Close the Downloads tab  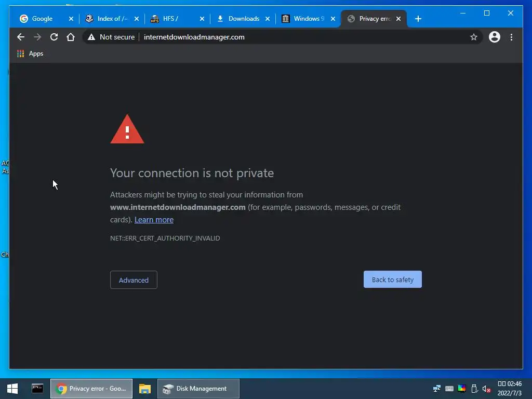268,19
